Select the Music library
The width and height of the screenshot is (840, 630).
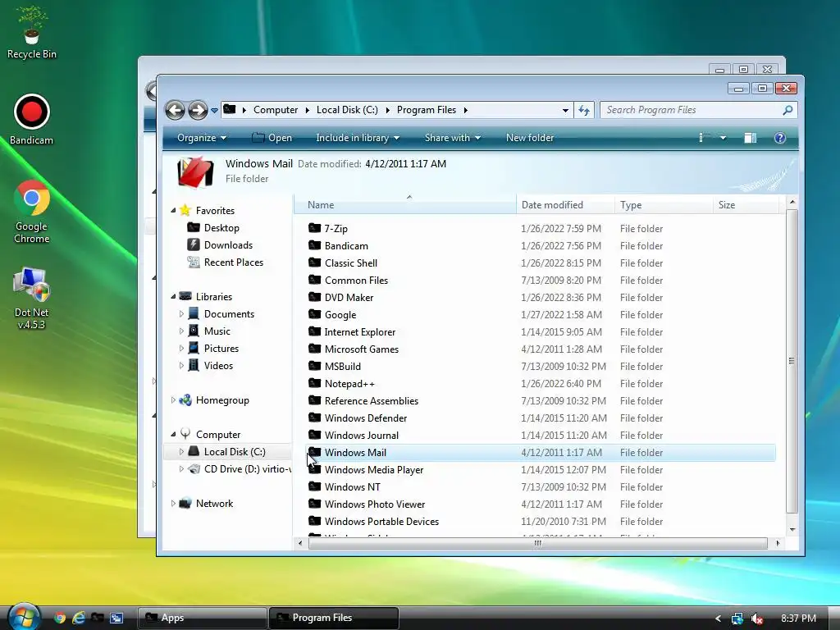(209, 331)
